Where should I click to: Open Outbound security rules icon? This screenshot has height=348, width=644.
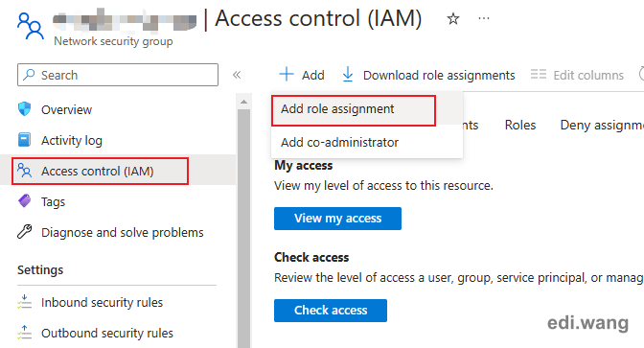[25, 333]
